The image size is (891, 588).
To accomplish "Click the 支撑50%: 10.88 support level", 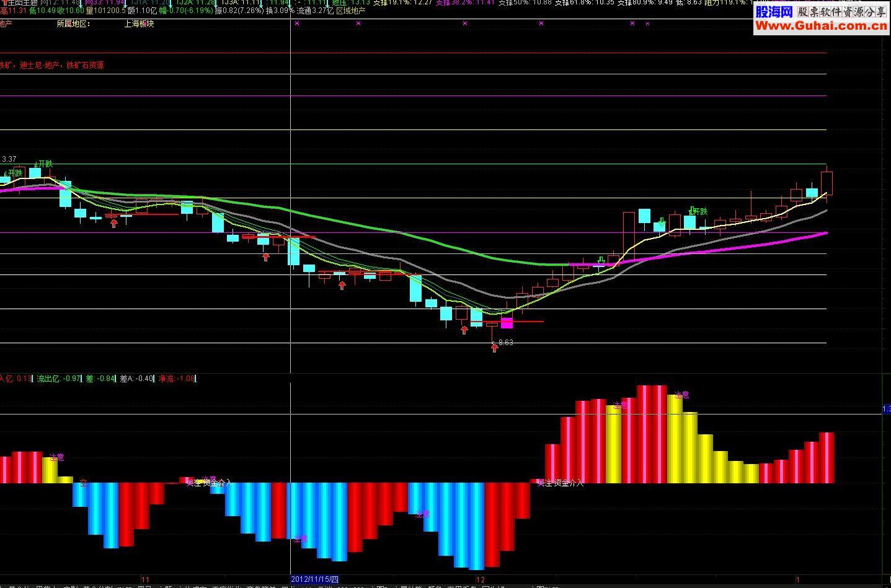I will 525,2.
